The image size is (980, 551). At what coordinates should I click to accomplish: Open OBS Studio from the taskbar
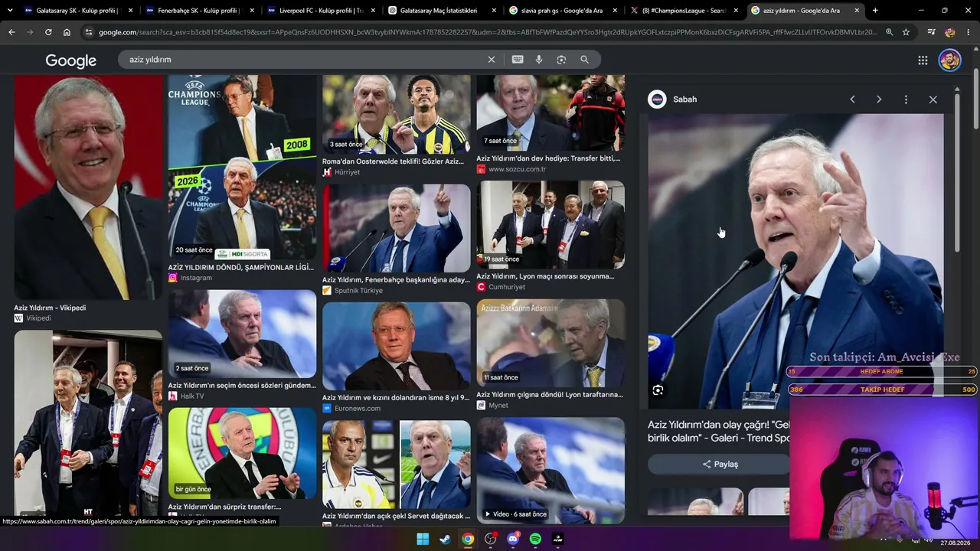491,539
